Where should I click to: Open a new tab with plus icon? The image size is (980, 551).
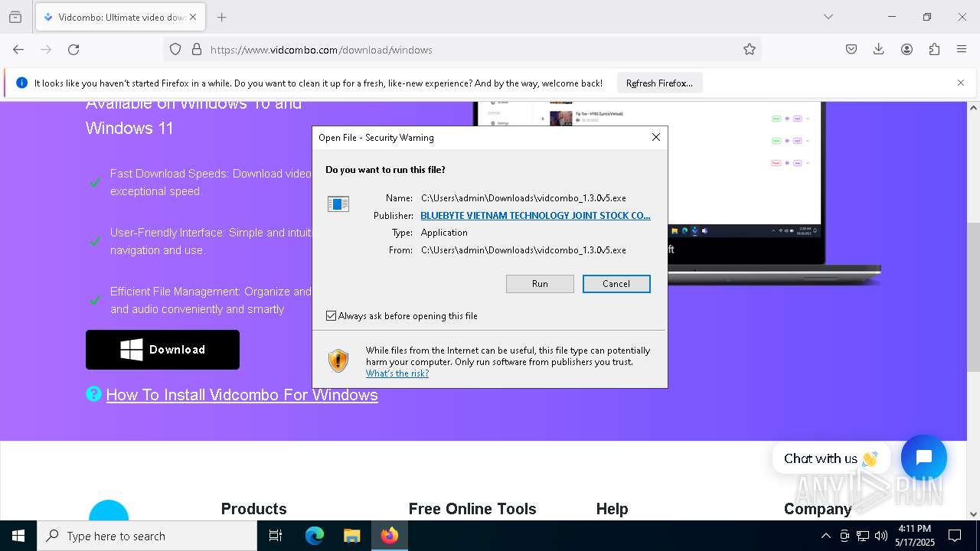[221, 17]
